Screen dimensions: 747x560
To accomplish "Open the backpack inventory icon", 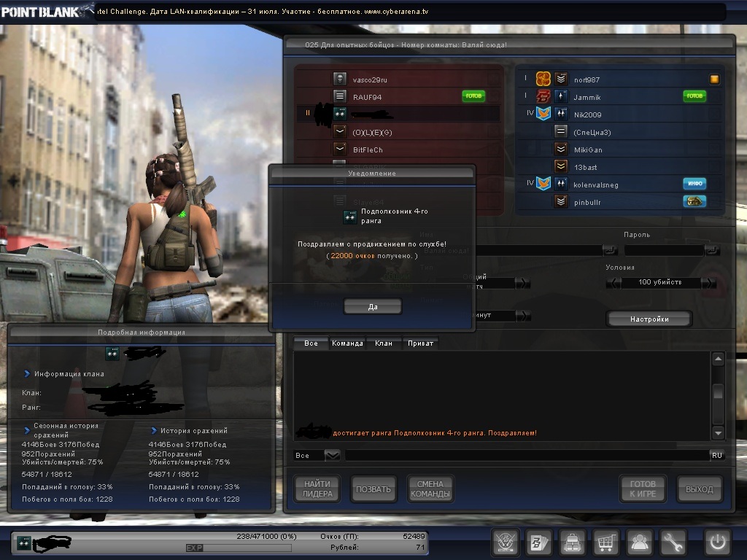I will point(572,542).
